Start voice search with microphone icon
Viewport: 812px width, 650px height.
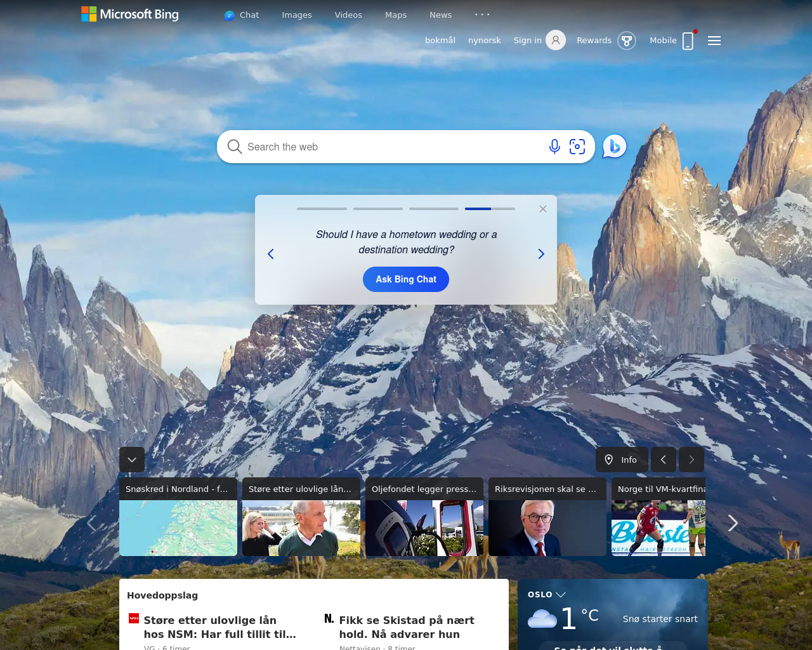coord(554,147)
